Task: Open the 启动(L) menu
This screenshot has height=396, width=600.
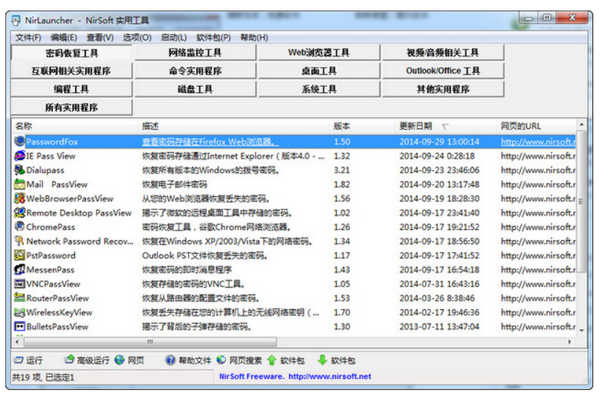Action: point(174,37)
